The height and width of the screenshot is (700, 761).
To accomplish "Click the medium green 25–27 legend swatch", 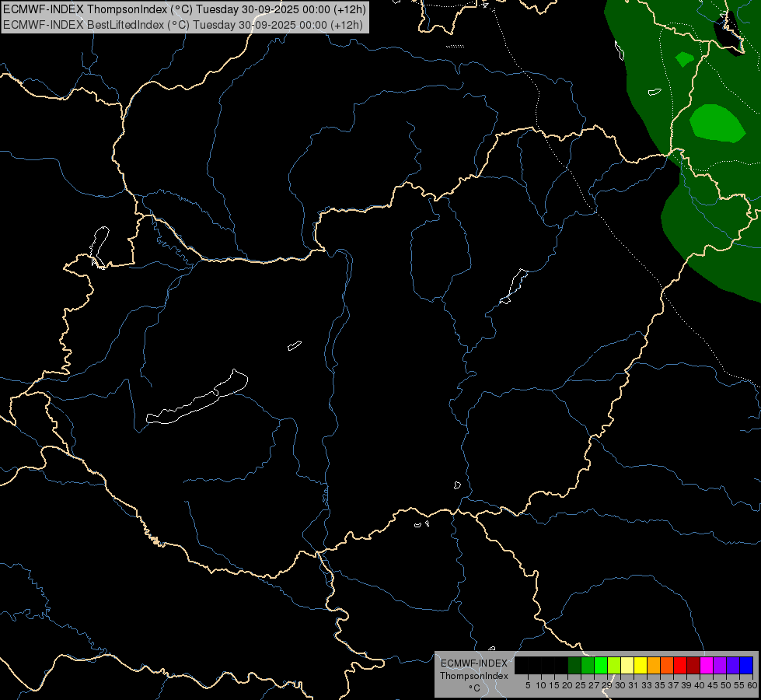I will (588, 665).
